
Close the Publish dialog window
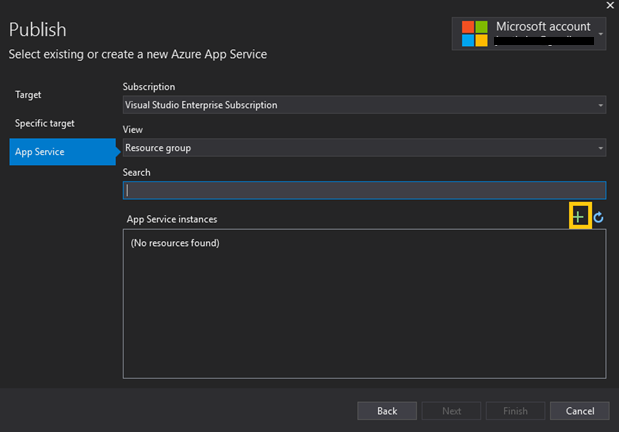(610, 6)
